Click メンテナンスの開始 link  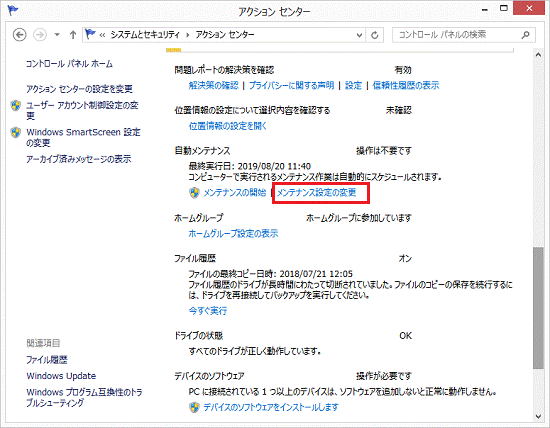[235, 192]
